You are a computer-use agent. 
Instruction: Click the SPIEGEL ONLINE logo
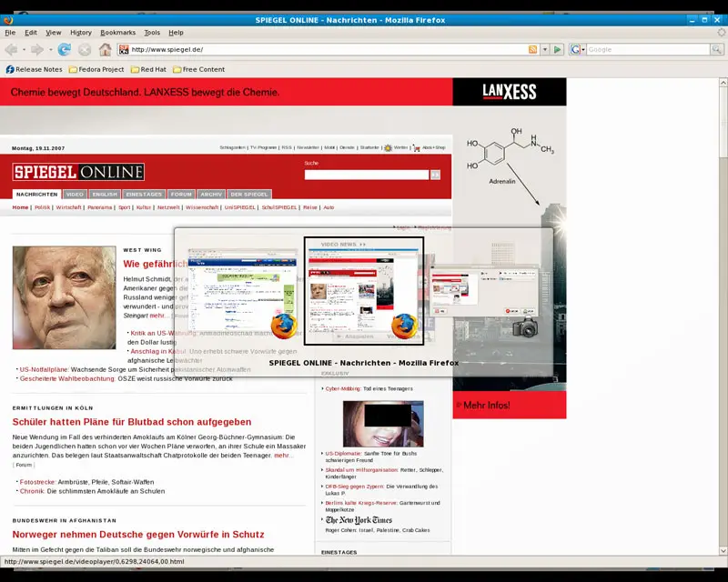click(78, 172)
